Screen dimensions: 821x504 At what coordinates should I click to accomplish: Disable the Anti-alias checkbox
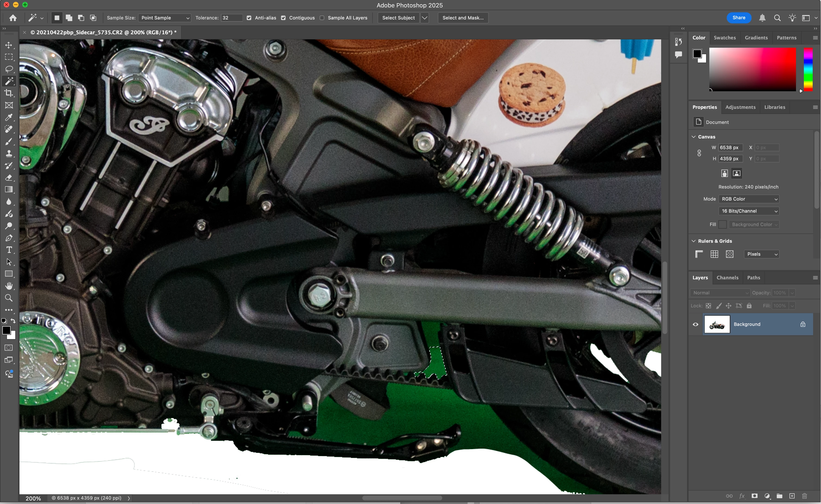point(249,18)
